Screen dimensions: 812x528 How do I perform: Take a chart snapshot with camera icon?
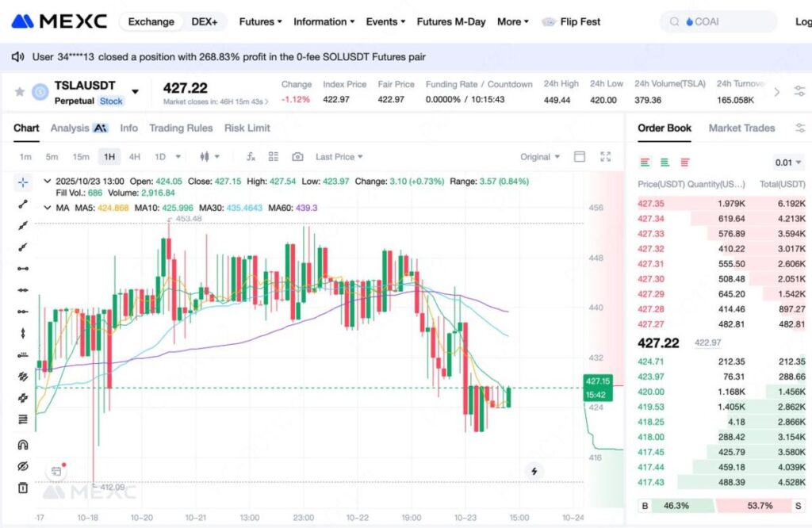pyautogui.click(x=297, y=157)
